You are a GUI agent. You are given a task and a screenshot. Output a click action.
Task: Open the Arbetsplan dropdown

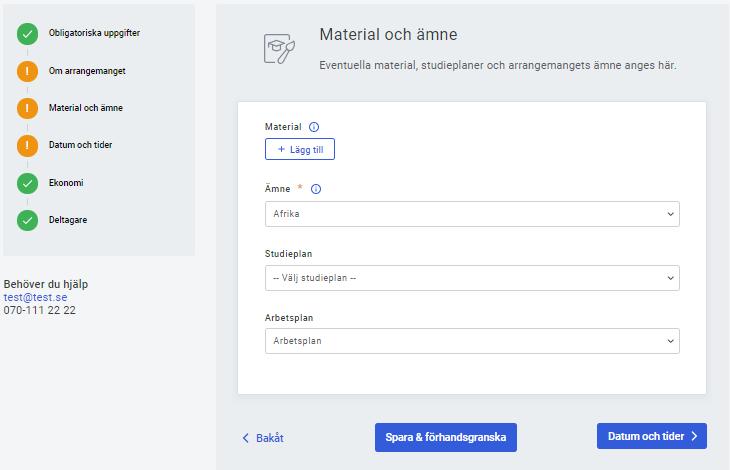tap(472, 341)
